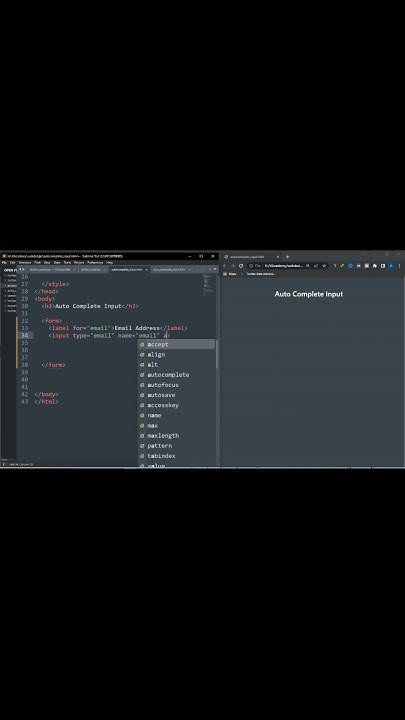Screen dimensions: 405x720
Task: Open Sublime Text View menu
Action: click(x=46, y=262)
